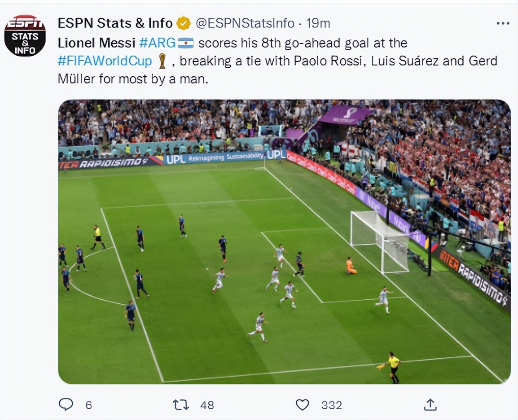This screenshot has height=420, width=518.
Task: Enlarge the match photo in the tweet
Action: (x=284, y=241)
